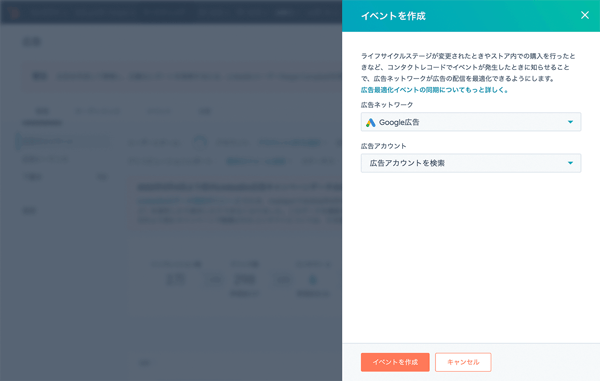Click the 広告ネットワーク field label
Image resolution: width=600 pixels, height=381 pixels.
387,104
